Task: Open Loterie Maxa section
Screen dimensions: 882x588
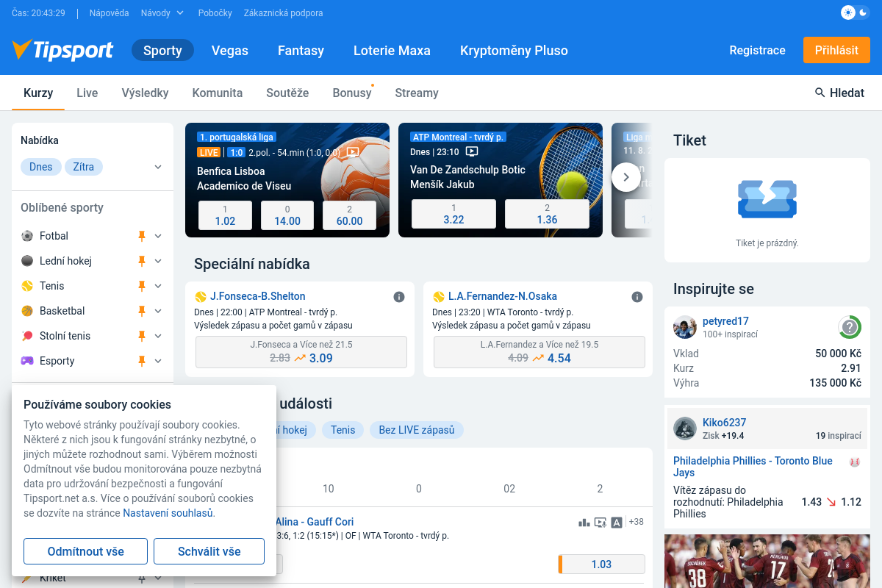Action: pyautogui.click(x=392, y=51)
